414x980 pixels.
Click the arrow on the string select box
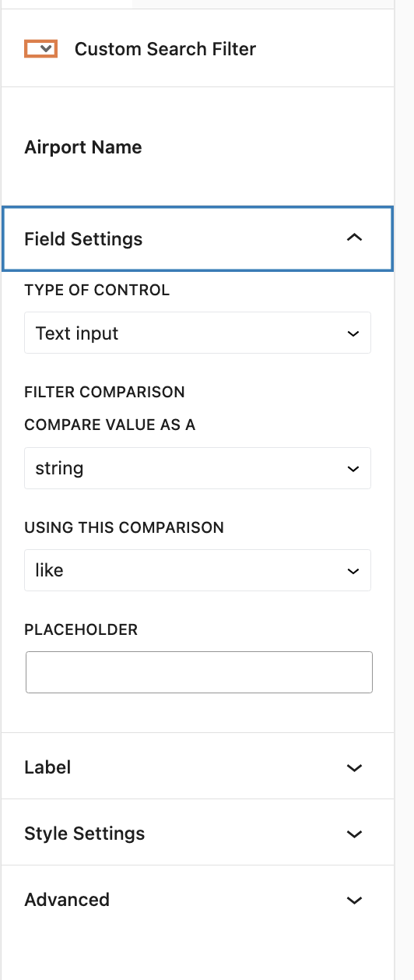(x=353, y=469)
